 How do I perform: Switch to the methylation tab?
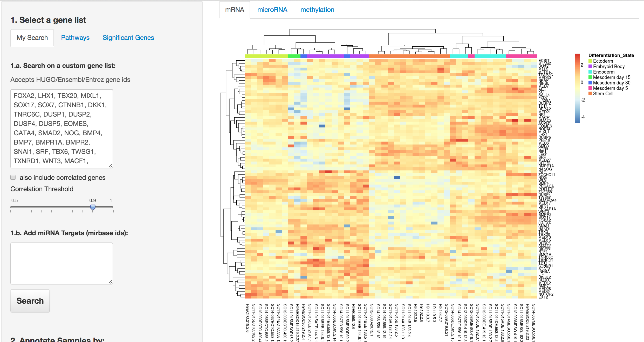tap(317, 10)
